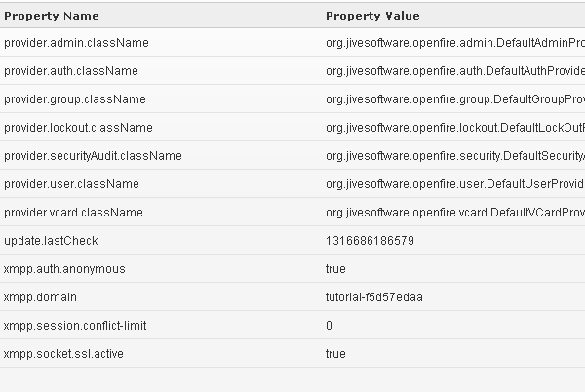Select provider.securityAudit.className property name
Image resolution: width=585 pixels, height=392 pixels.
click(x=93, y=155)
